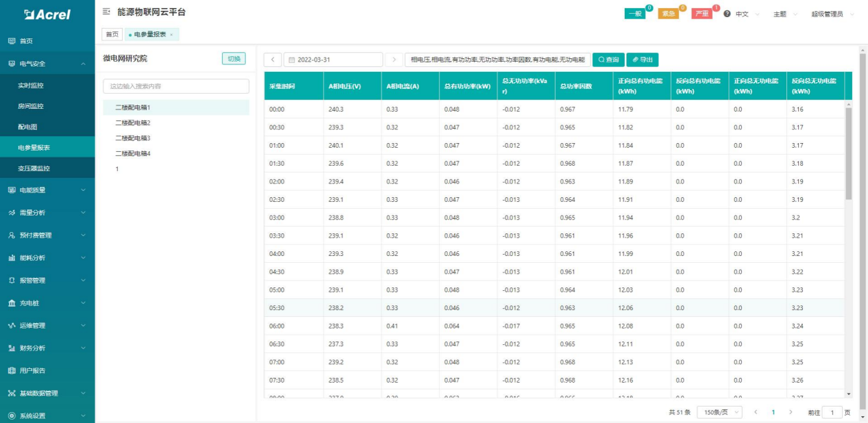Open 配电图 in the sidebar
868x423 pixels.
coord(47,127)
